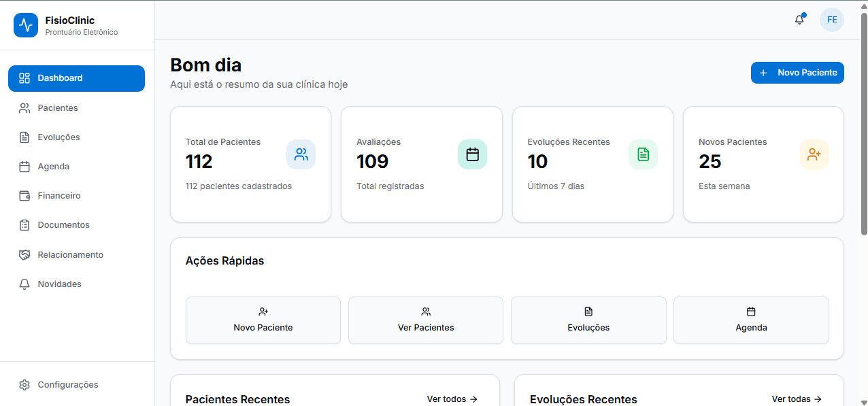Click the Novidades bell icon in sidebar
Image resolution: width=868 pixels, height=406 pixels.
click(x=24, y=284)
